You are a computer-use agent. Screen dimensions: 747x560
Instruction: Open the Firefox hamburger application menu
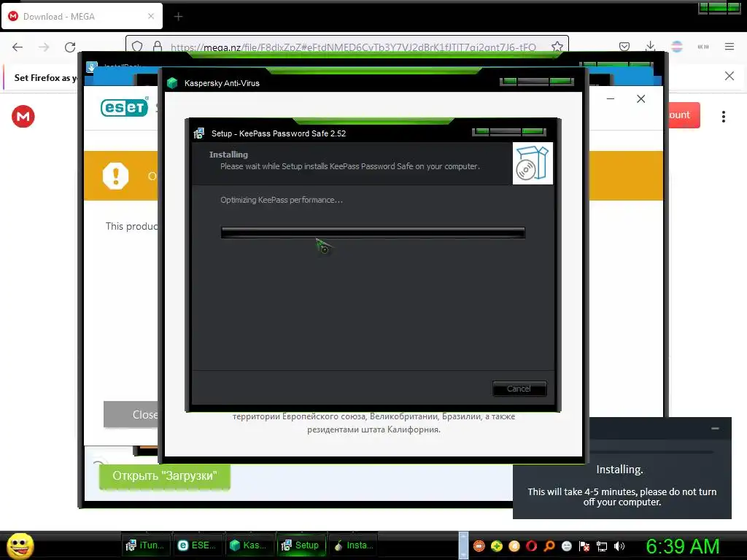coord(729,47)
